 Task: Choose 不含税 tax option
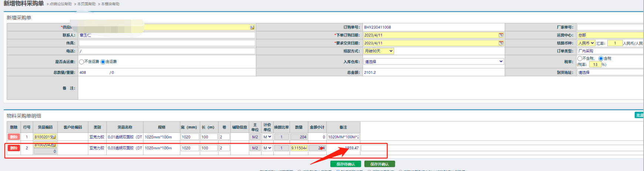click(580, 58)
